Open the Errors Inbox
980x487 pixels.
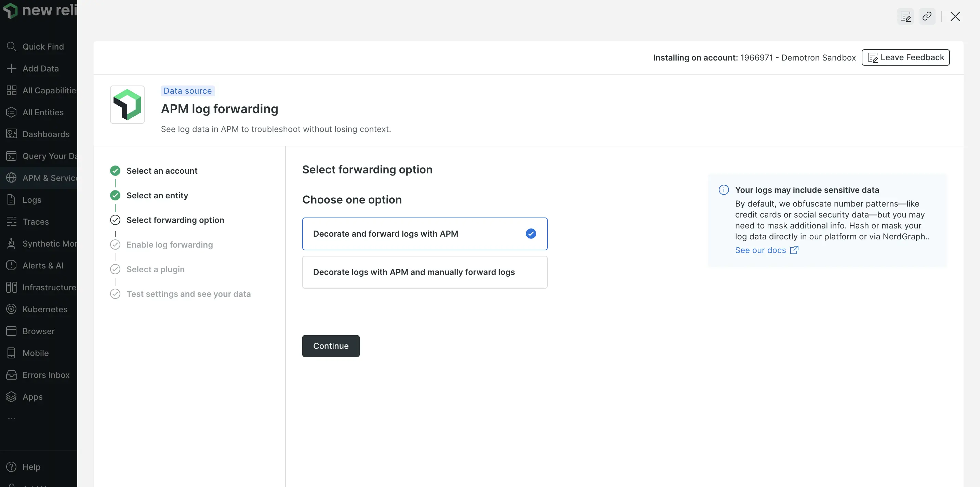46,375
